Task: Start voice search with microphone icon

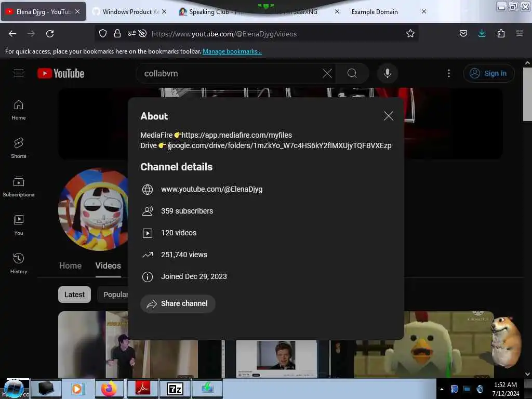Action: [388, 73]
